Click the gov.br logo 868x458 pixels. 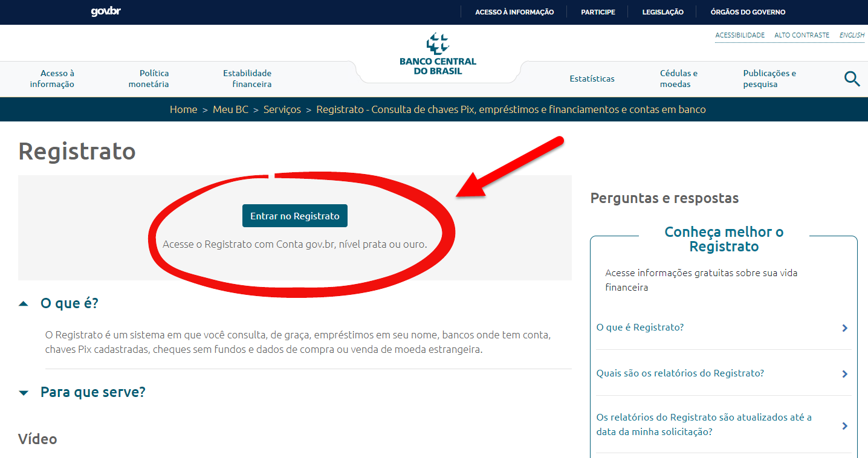(106, 11)
